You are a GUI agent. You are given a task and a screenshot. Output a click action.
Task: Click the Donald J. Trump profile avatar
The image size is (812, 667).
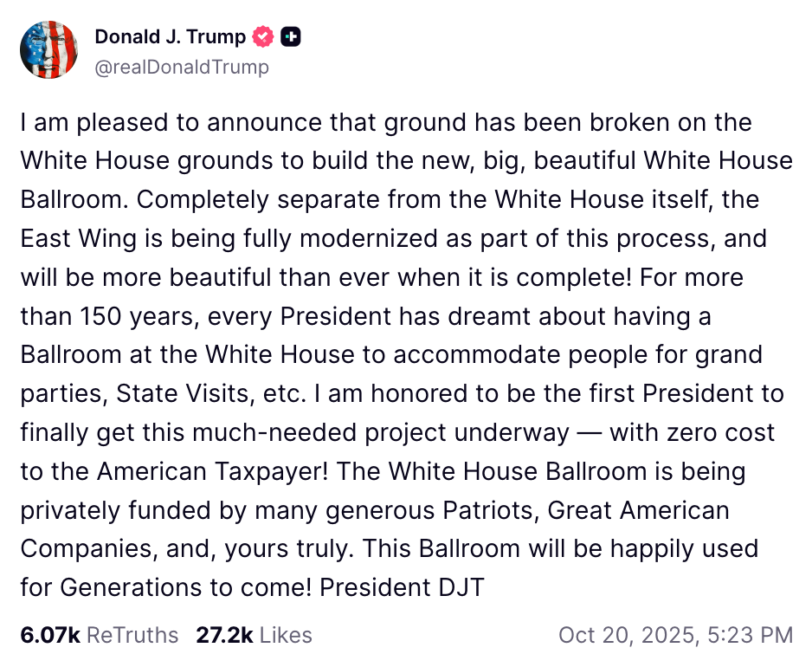[49, 49]
